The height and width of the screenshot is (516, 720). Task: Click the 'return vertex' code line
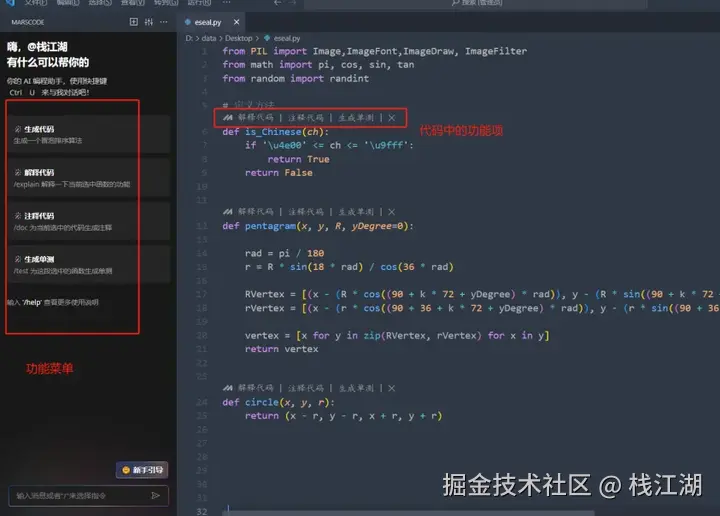point(281,349)
